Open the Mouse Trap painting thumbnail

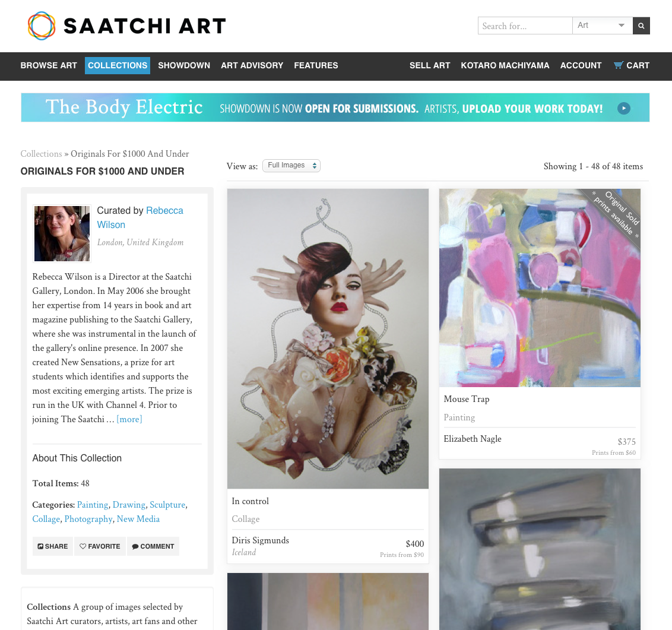click(x=540, y=288)
